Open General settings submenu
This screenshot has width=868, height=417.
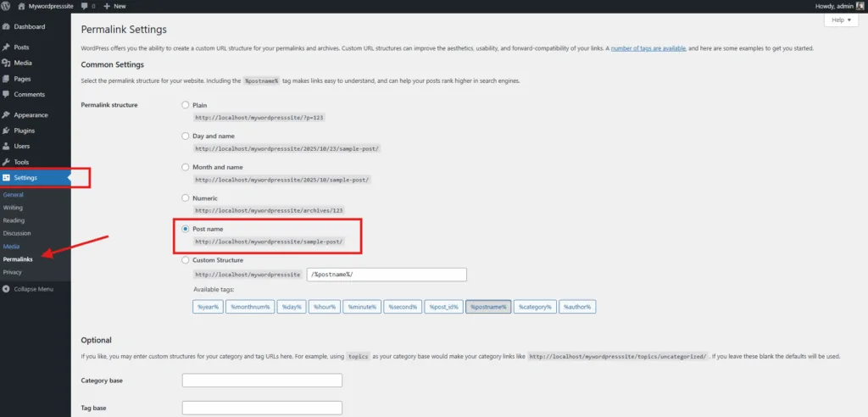[x=14, y=195]
